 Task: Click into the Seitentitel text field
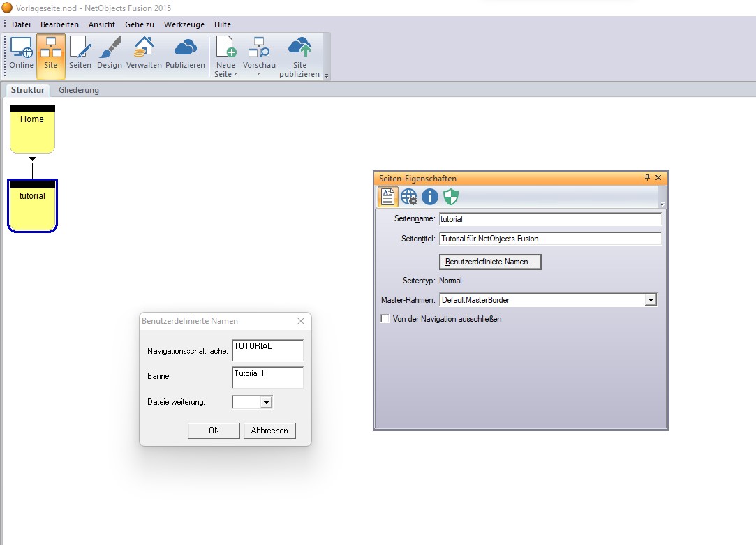click(550, 239)
